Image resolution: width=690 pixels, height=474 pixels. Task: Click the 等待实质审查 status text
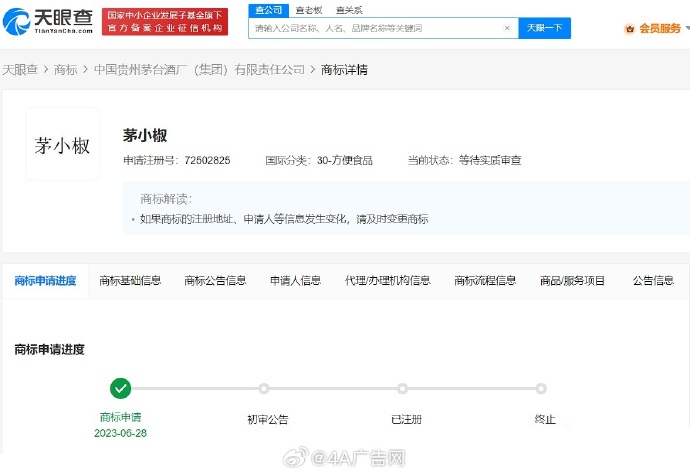(490, 160)
